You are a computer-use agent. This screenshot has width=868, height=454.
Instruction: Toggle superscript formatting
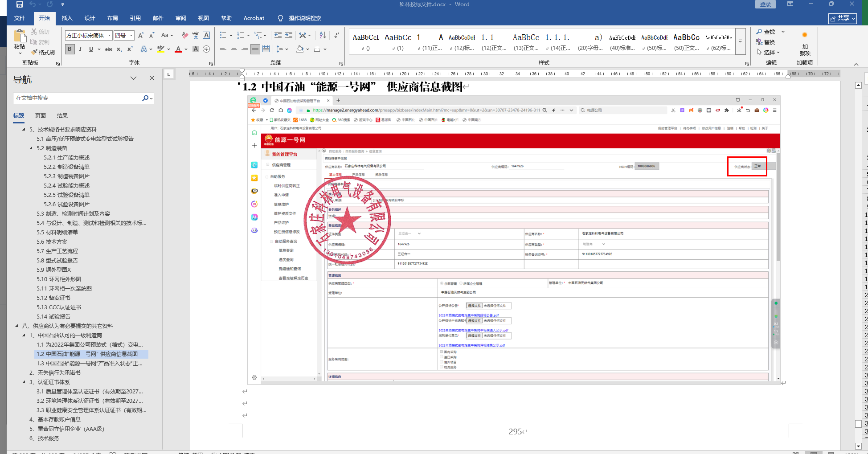pos(130,49)
